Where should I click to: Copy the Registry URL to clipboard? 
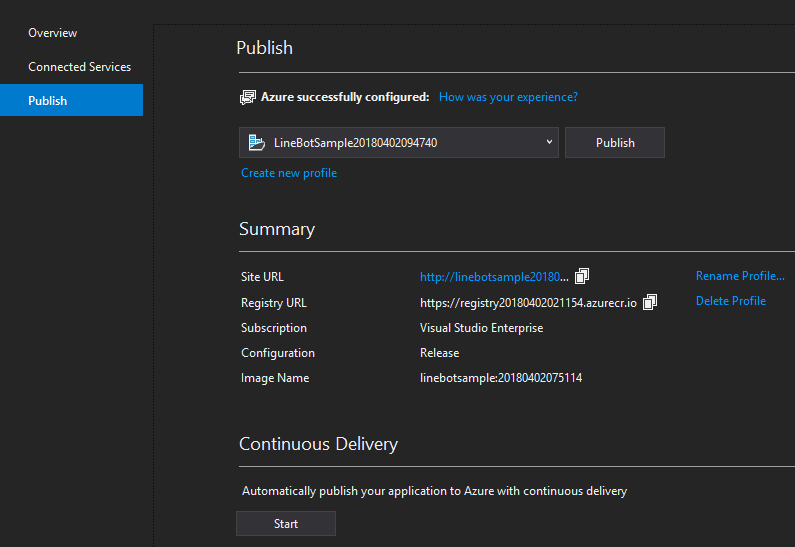point(650,301)
